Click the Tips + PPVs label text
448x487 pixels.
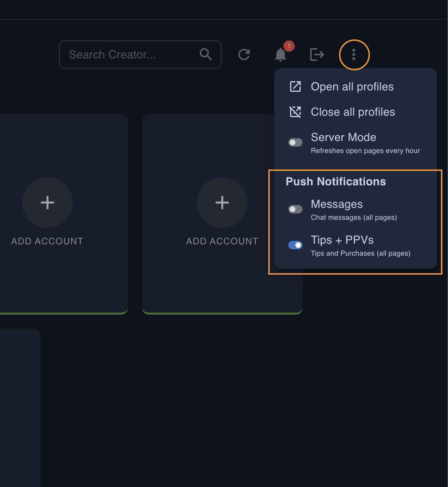tap(342, 240)
